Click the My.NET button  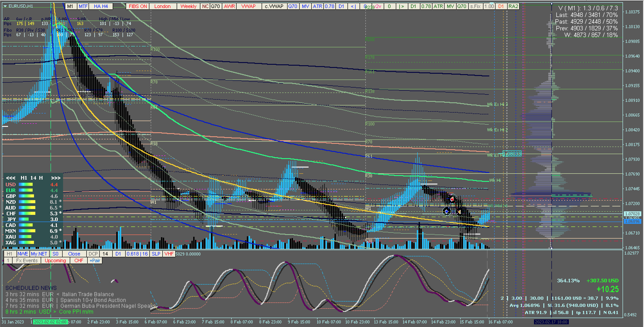(x=39, y=254)
